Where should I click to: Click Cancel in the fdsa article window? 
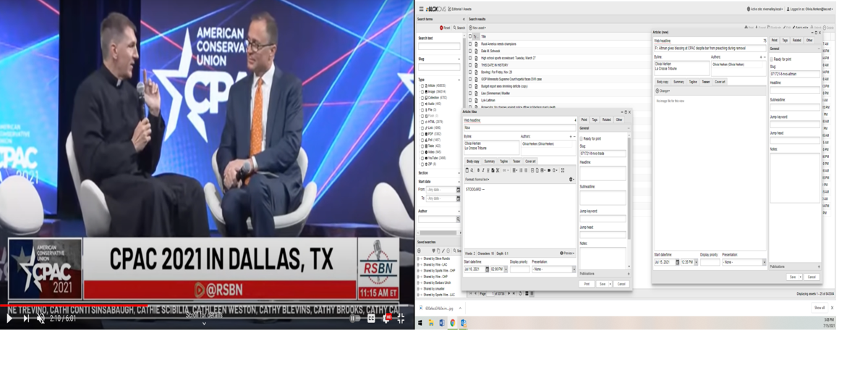click(621, 284)
